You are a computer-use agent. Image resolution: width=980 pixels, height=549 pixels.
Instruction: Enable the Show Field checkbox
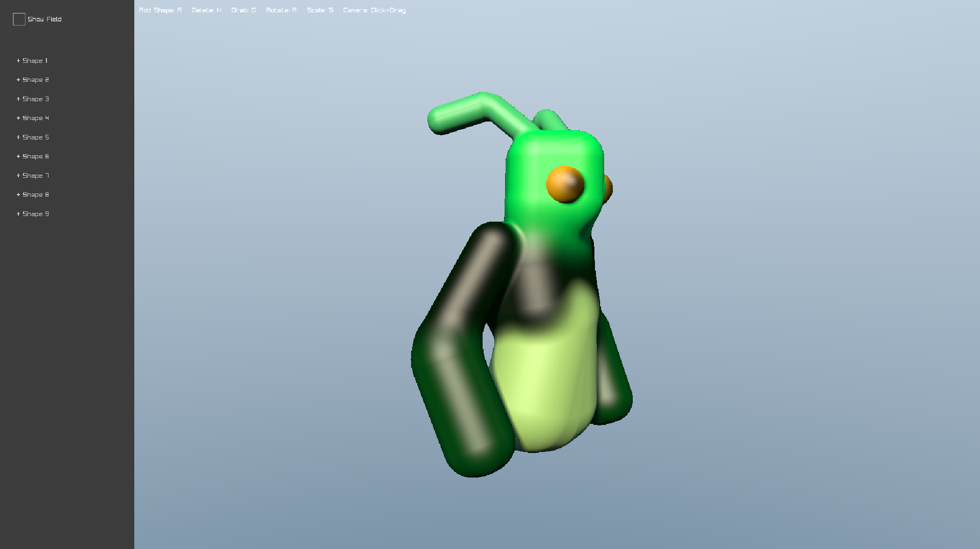19,19
